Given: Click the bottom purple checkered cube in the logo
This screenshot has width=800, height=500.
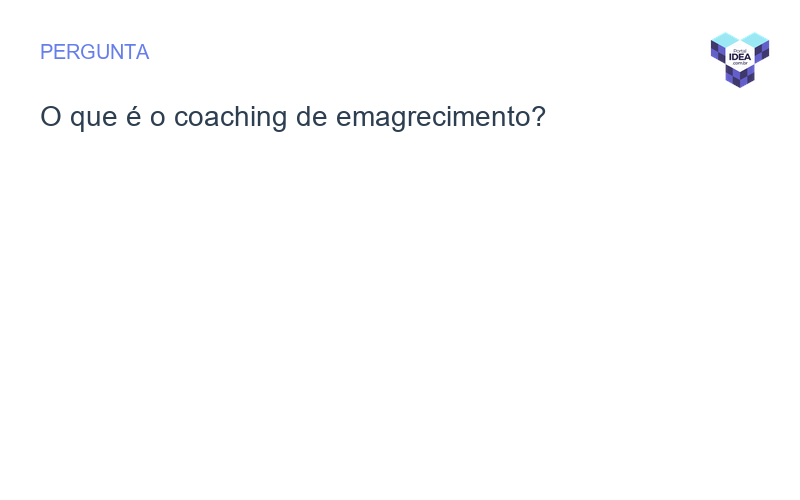Looking at the screenshot, I should point(740,77).
